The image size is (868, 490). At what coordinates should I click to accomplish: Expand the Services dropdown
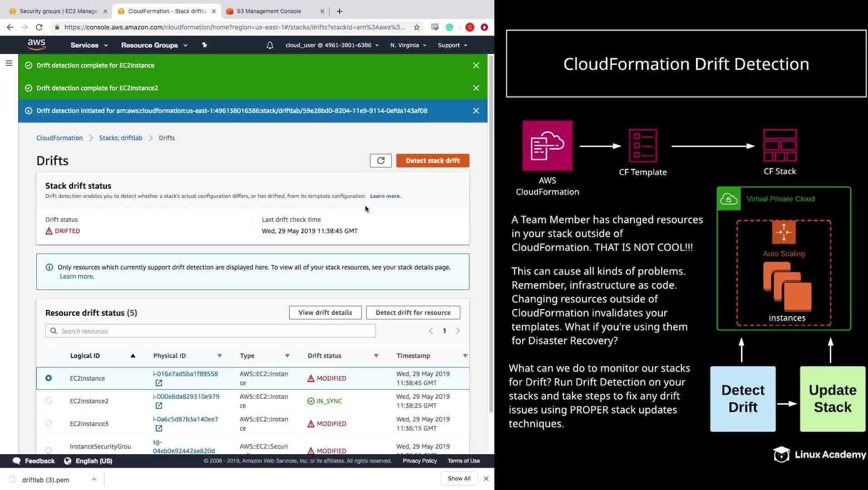click(89, 45)
